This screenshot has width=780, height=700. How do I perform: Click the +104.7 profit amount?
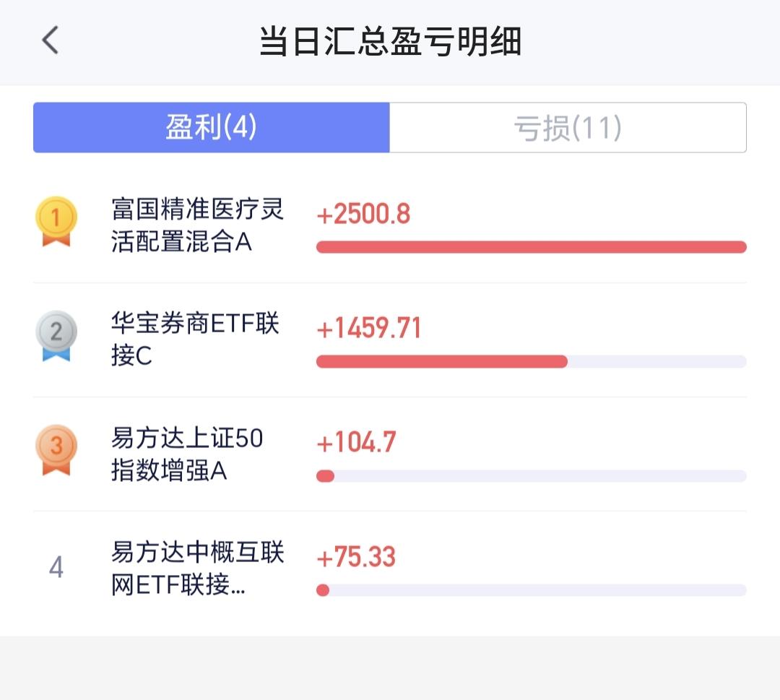click(356, 442)
